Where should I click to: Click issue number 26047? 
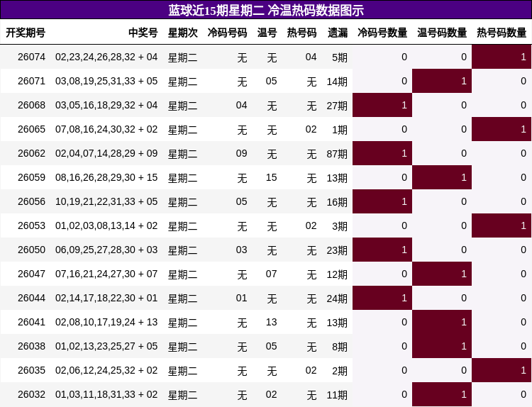pos(31,274)
